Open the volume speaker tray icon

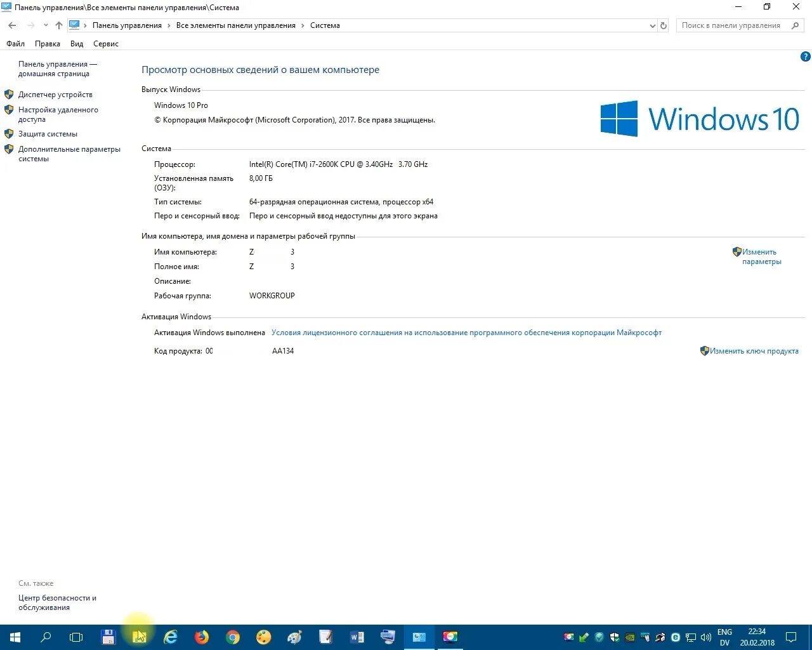(x=706, y=637)
